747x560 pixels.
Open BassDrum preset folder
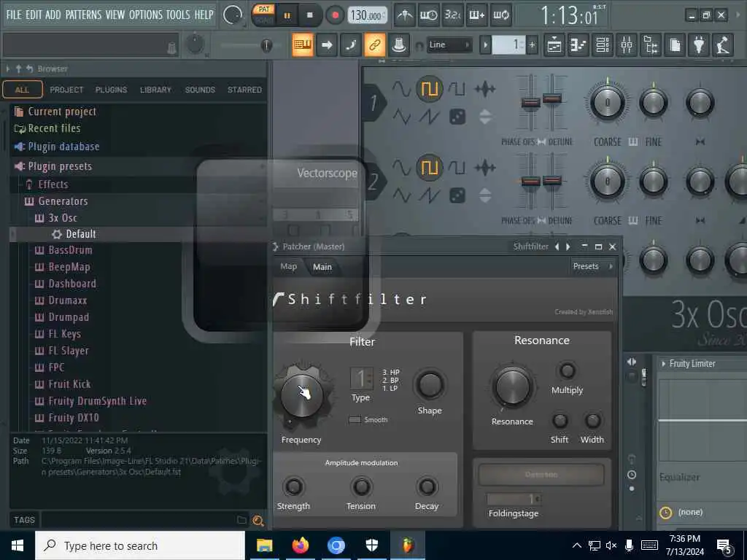pyautogui.click(x=70, y=251)
